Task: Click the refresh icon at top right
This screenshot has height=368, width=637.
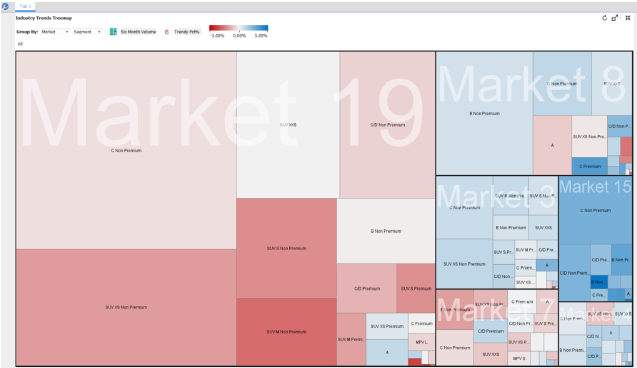Action: [604, 18]
